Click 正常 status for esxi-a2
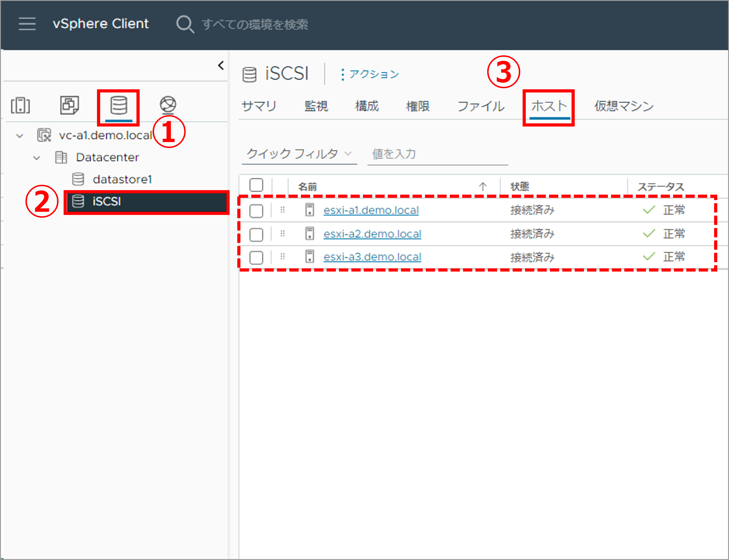This screenshot has height=560, width=729. pyautogui.click(x=674, y=234)
